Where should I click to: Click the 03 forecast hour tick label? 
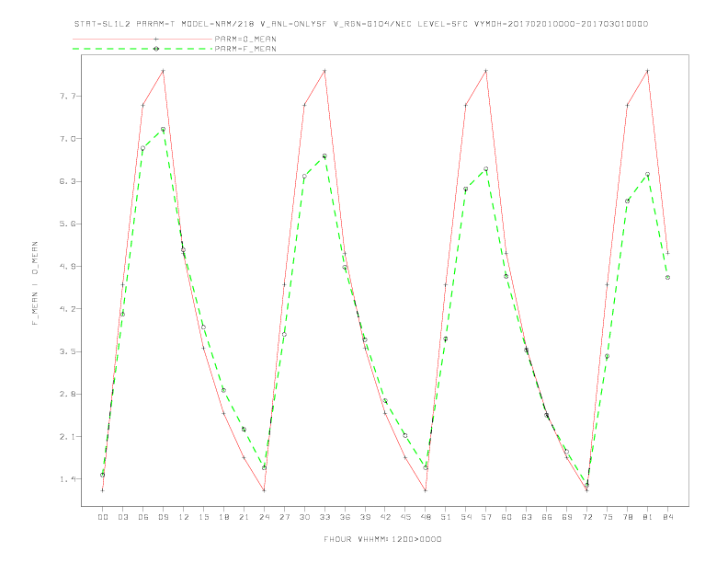(122, 517)
